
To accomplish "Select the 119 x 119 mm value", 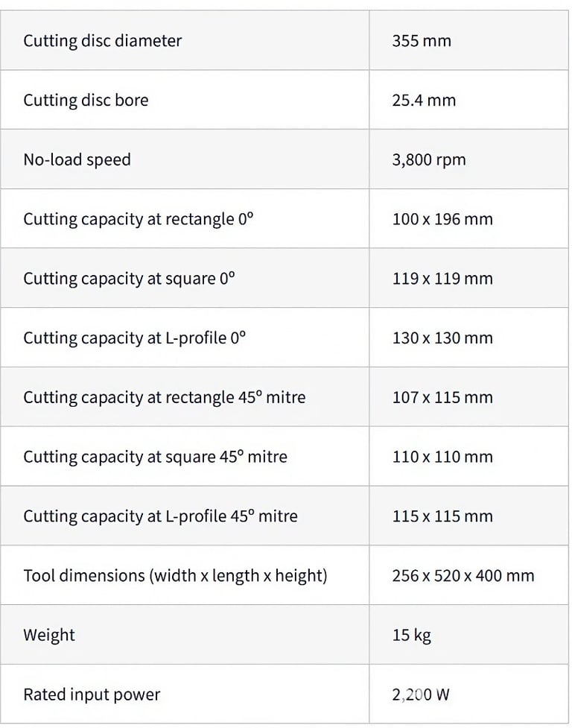I will coord(442,279).
